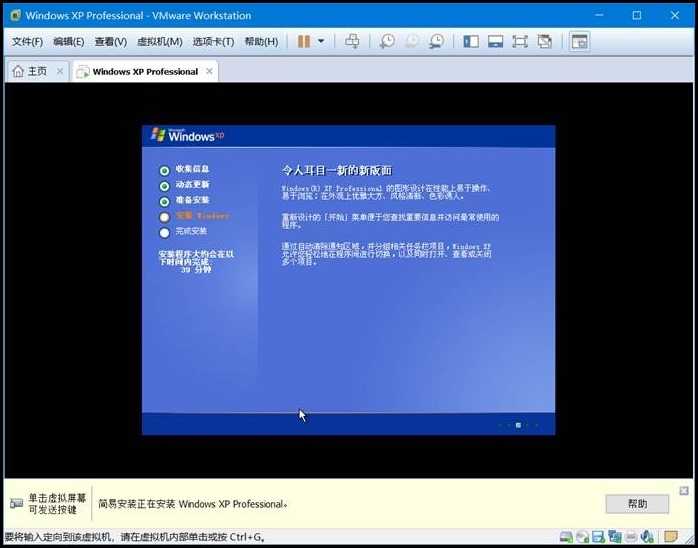
Task: Click the orange pause virtual machine icon
Action: click(x=304, y=42)
